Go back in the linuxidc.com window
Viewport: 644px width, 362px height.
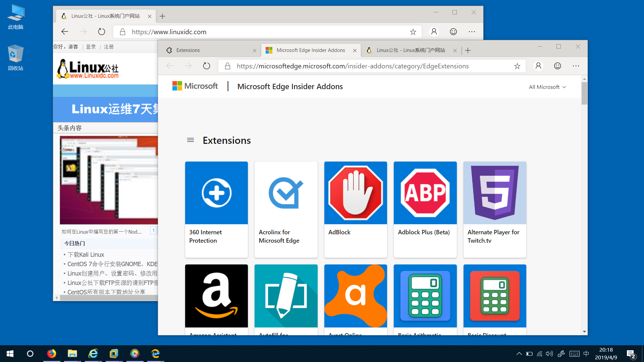click(x=65, y=32)
